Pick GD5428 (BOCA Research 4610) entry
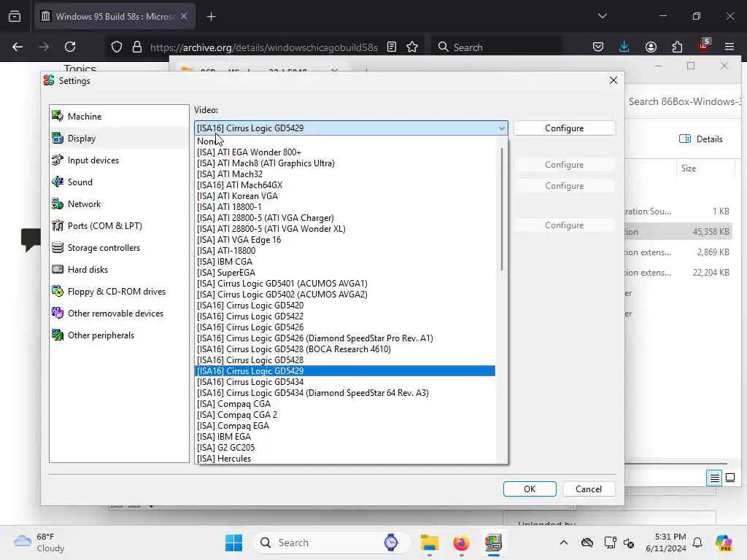Image resolution: width=747 pixels, height=560 pixels. click(345, 349)
